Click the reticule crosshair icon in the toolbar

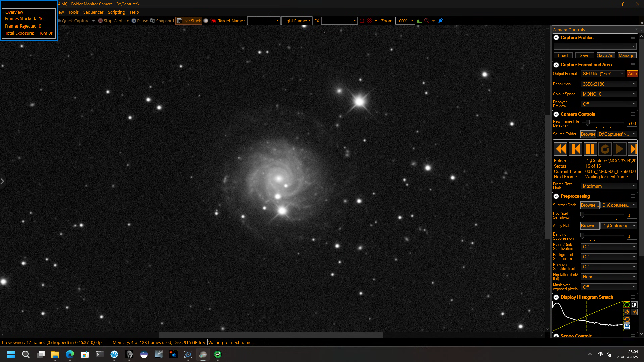coord(369,21)
